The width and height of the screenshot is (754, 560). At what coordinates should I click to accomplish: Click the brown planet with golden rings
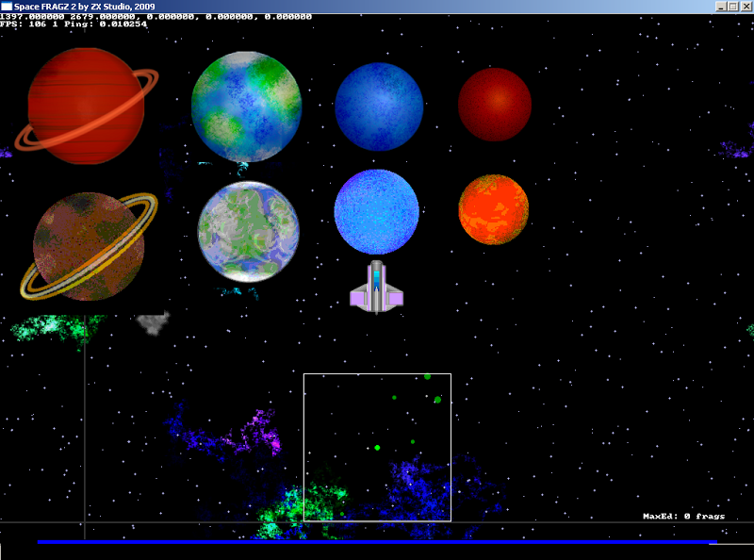click(x=89, y=246)
